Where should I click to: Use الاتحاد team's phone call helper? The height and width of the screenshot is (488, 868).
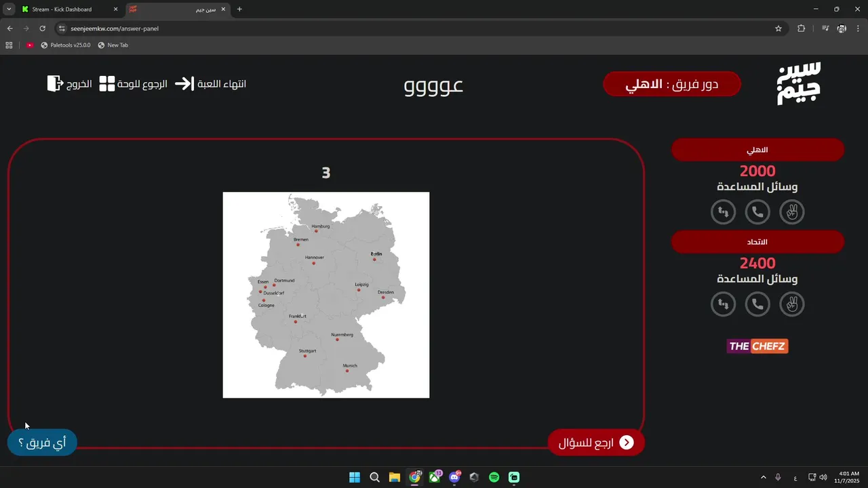[757, 304]
